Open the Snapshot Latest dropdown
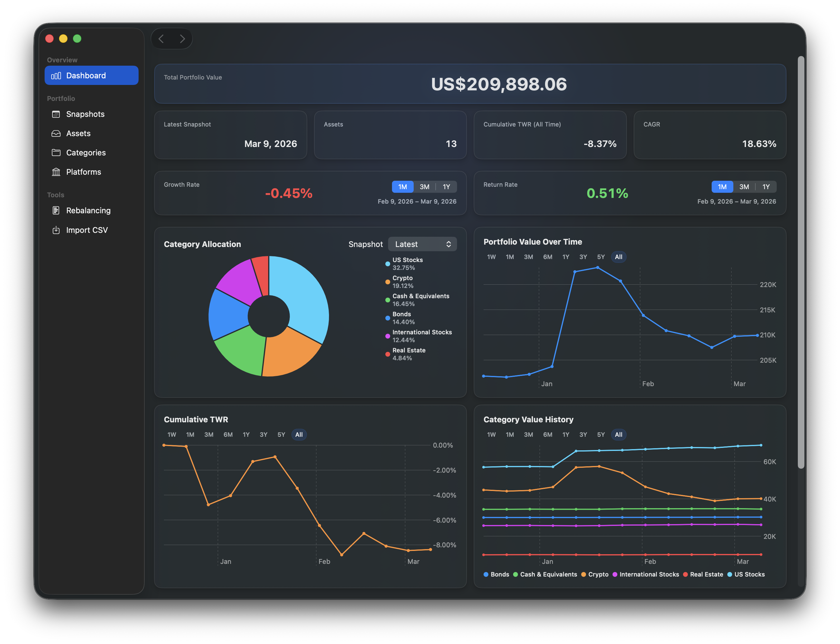The height and width of the screenshot is (644, 840). click(422, 244)
